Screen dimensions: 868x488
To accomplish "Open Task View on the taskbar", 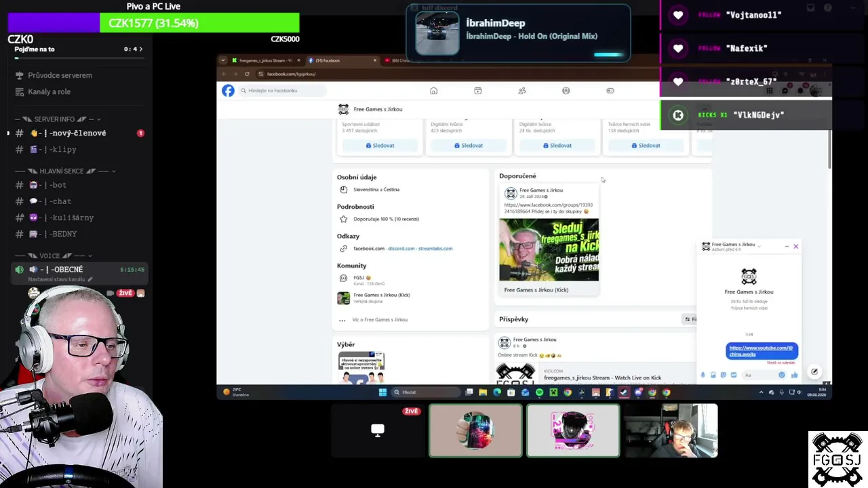I will pyautogui.click(x=469, y=392).
